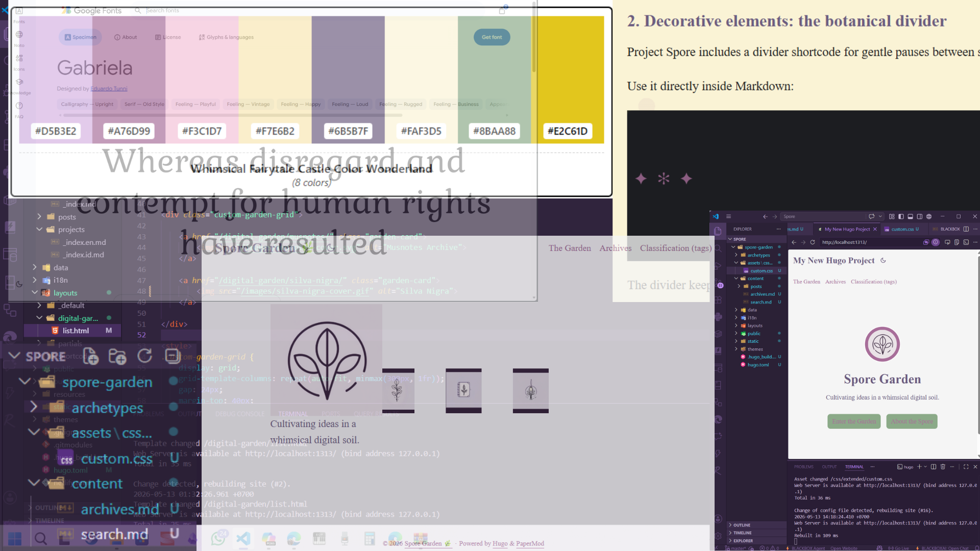Refresh the explorer from the magnified SPORE header
The height and width of the screenshot is (551, 980).
coord(145,356)
